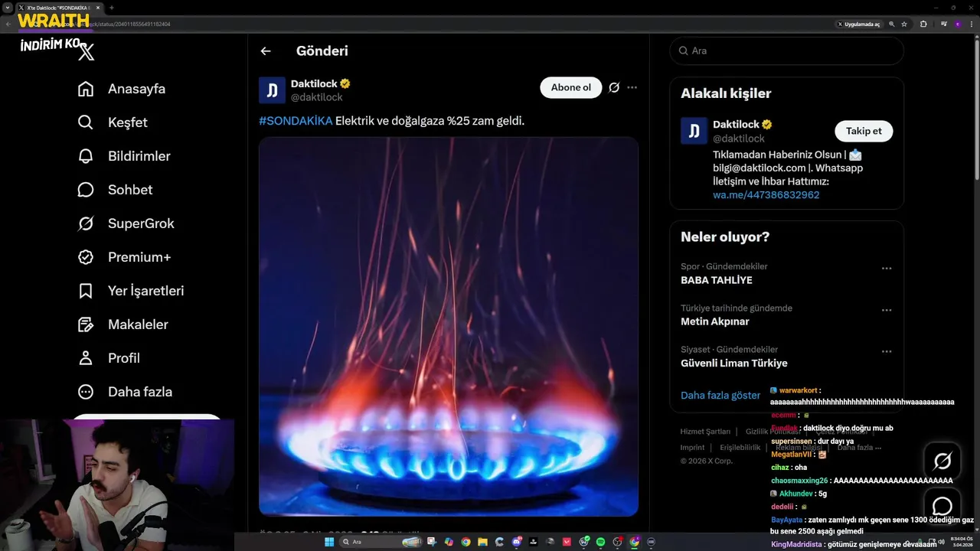
Task: Click chat username KingMadridista
Action: (795, 544)
